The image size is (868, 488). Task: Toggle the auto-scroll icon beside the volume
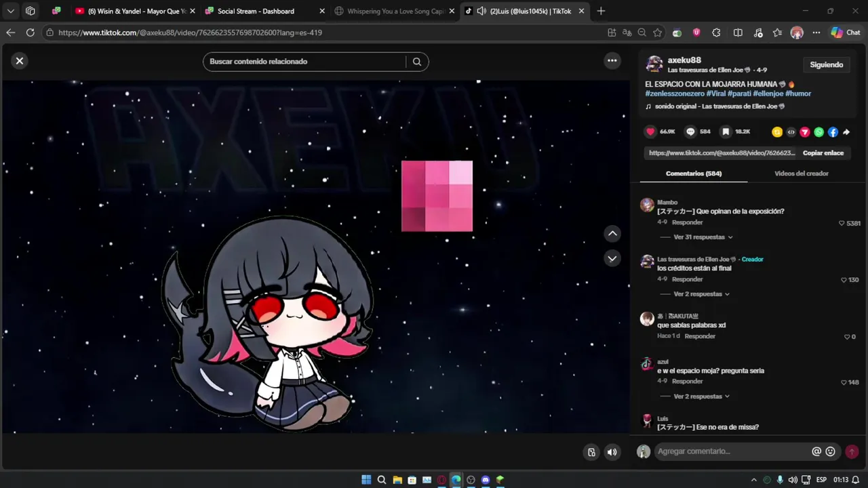click(x=592, y=452)
